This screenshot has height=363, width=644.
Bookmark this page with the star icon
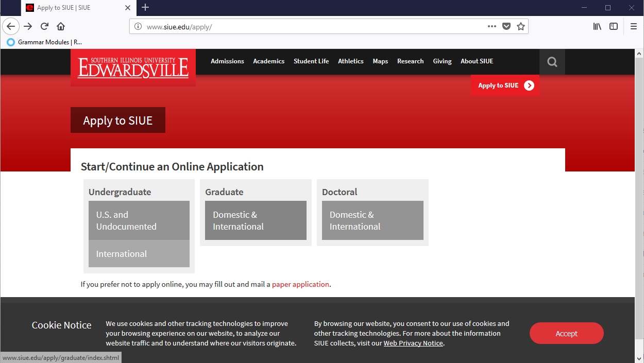[x=521, y=26]
